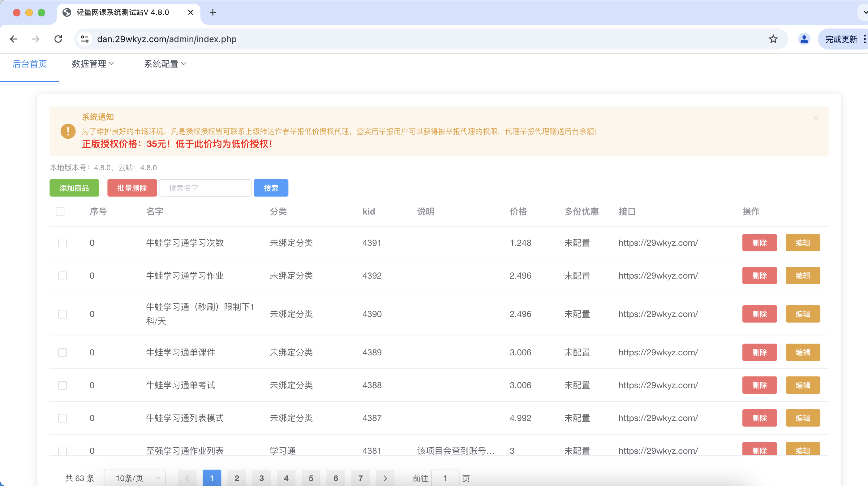Check the row 牛蛙学习通单考试
This screenshot has height=486, width=868.
coord(62,385)
